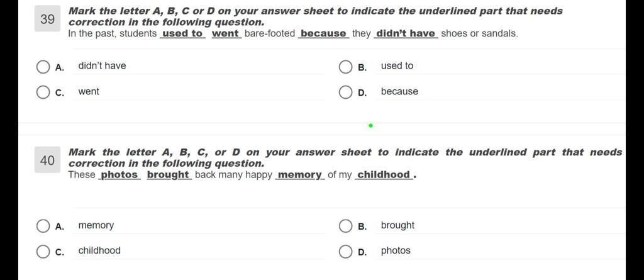
Task: Click the 'memory' answer label text
Action: pyautogui.click(x=96, y=225)
